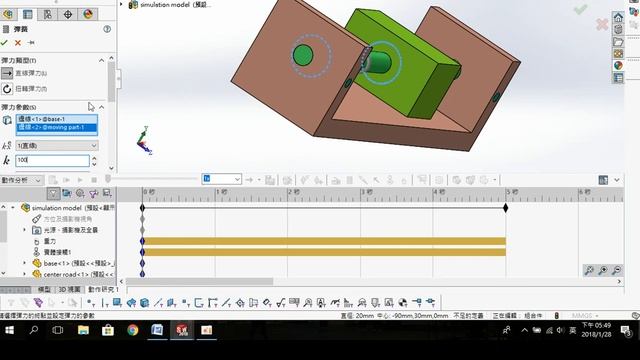The width and height of the screenshot is (640, 360).
Task: Click the spring constant k input field
Action: click(52, 160)
